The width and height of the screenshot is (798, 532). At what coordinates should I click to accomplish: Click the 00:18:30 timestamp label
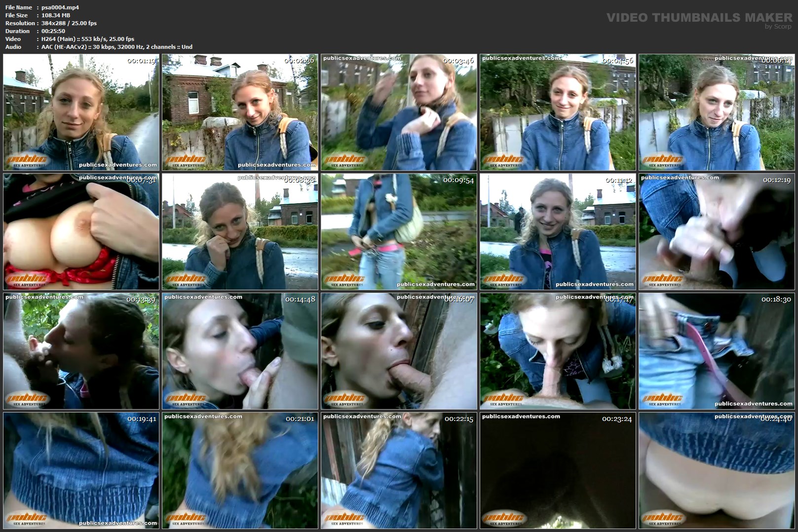[776, 300]
